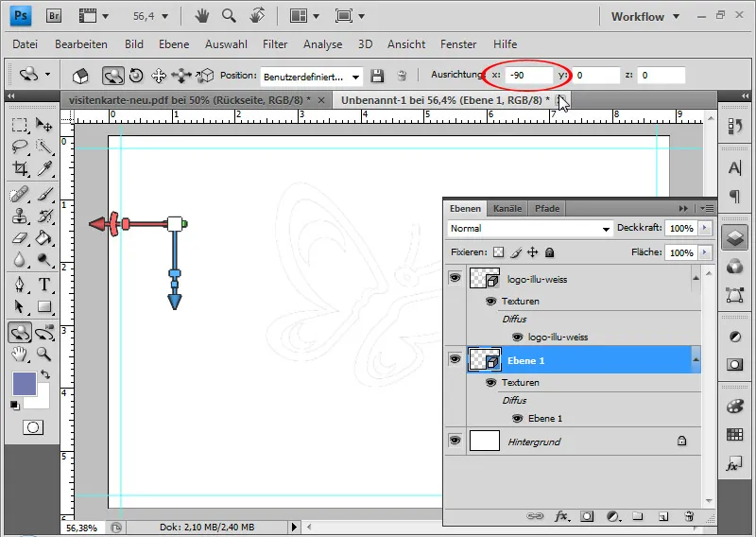
Task: Open the Filter menu
Action: click(x=275, y=43)
